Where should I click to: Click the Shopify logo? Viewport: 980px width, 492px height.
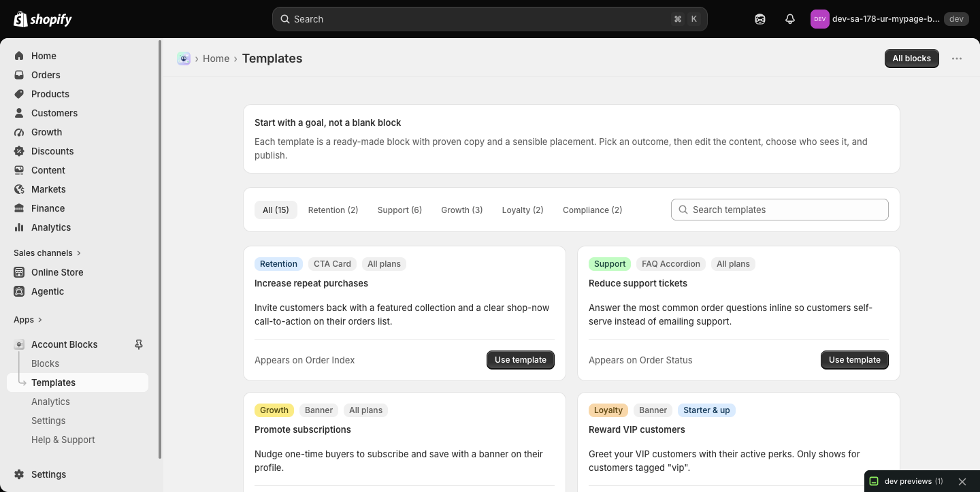[43, 19]
